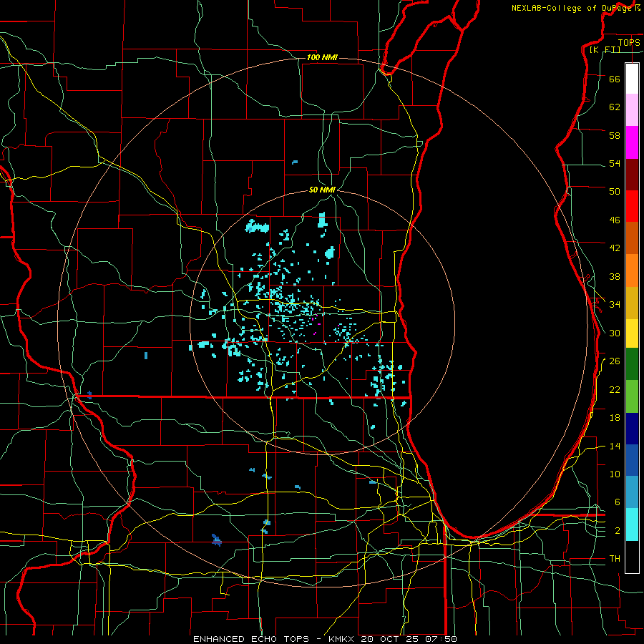Click the 46 legend value

click(x=615, y=220)
